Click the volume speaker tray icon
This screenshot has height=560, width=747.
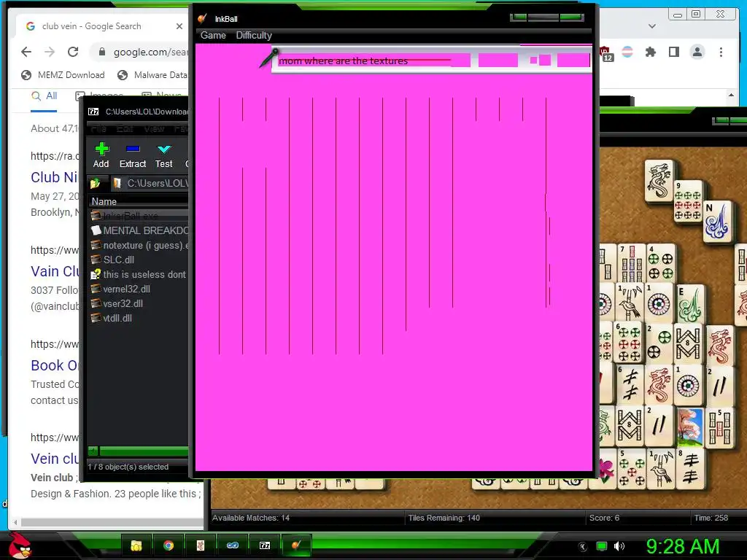click(619, 546)
